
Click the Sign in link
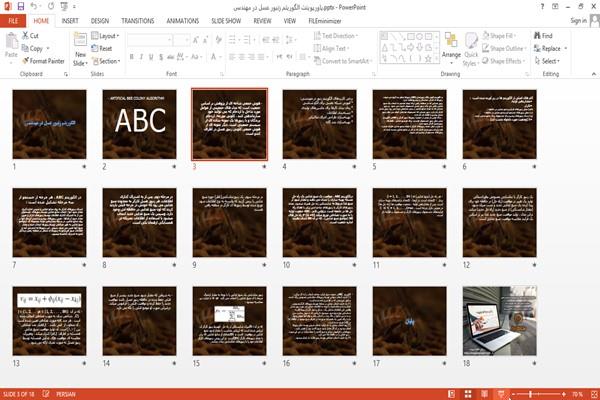(x=578, y=21)
